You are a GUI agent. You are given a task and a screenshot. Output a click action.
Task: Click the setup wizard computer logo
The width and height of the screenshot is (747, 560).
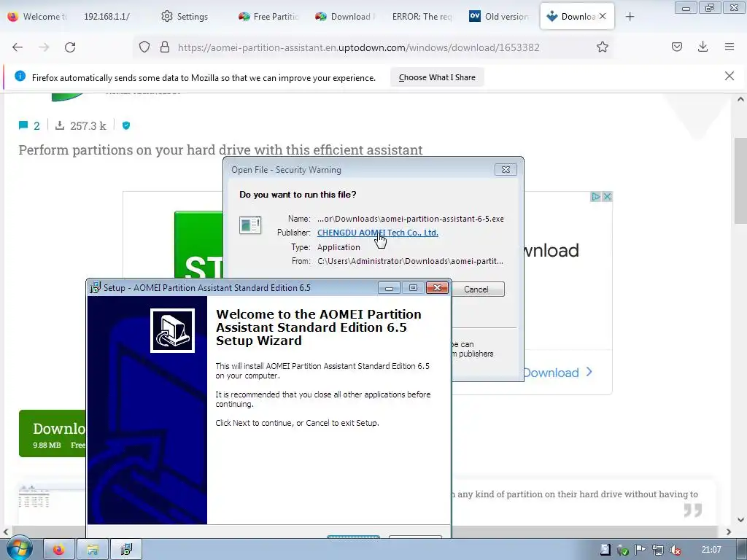[172, 330]
